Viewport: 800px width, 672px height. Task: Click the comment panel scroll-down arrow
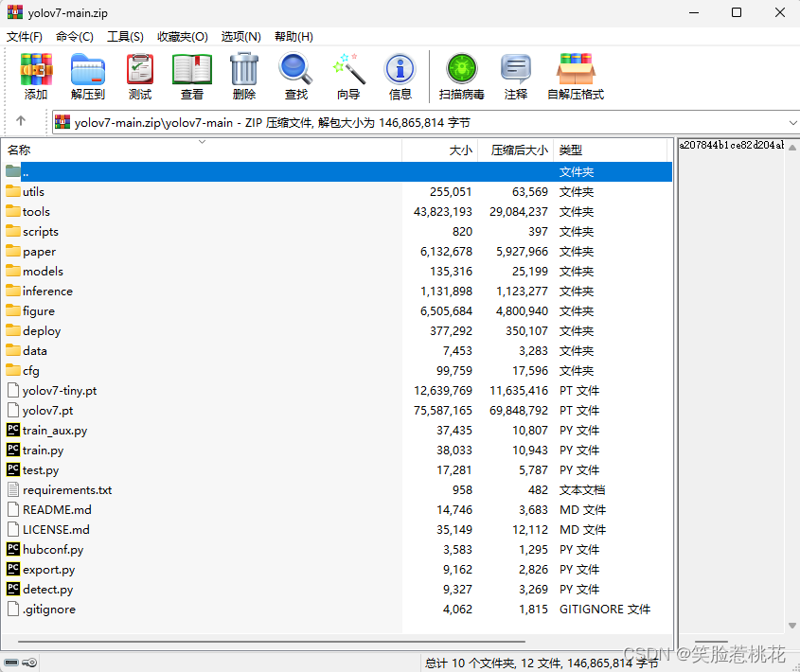tap(791, 625)
